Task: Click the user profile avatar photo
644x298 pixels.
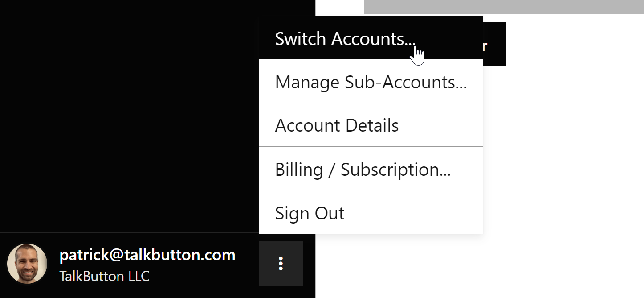Action: [x=27, y=264]
